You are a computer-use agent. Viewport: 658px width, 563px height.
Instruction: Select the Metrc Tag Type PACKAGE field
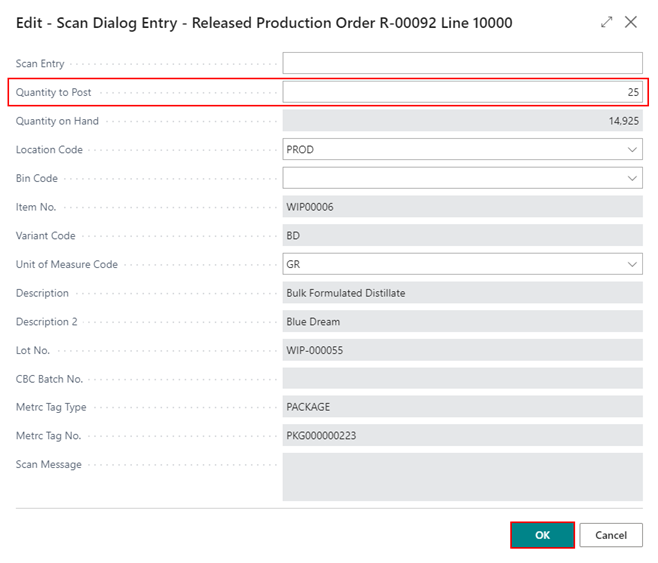tap(462, 408)
